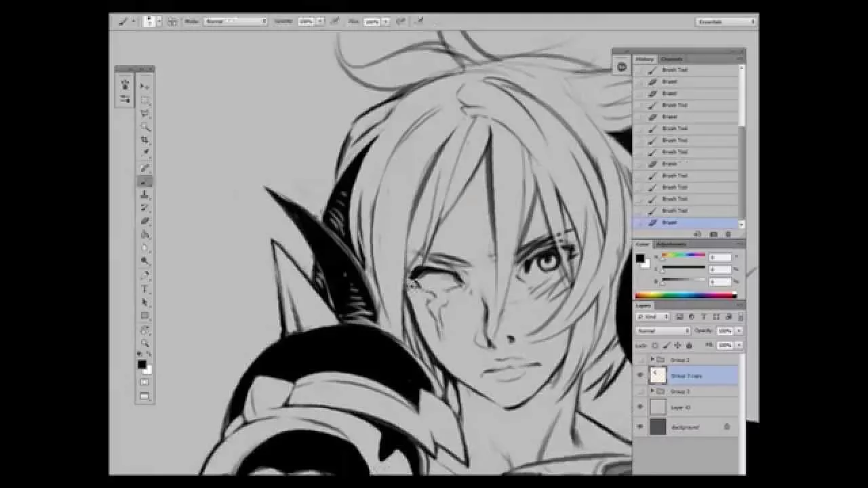
Task: Toggle lock all in Layers panel
Action: pos(689,345)
